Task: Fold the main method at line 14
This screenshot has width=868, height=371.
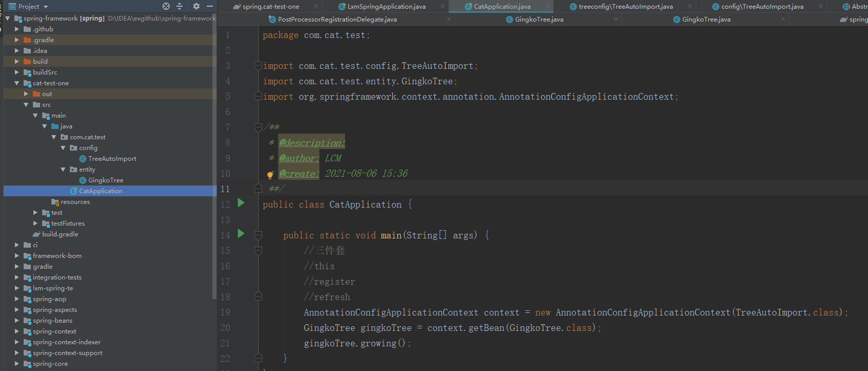Action: point(258,235)
